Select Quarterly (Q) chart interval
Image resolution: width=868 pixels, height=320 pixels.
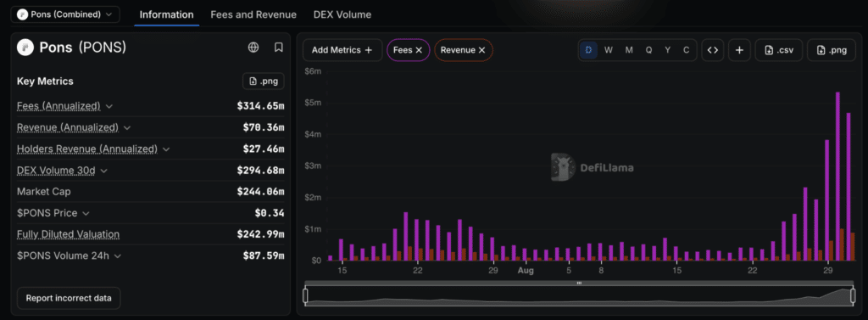(x=648, y=50)
